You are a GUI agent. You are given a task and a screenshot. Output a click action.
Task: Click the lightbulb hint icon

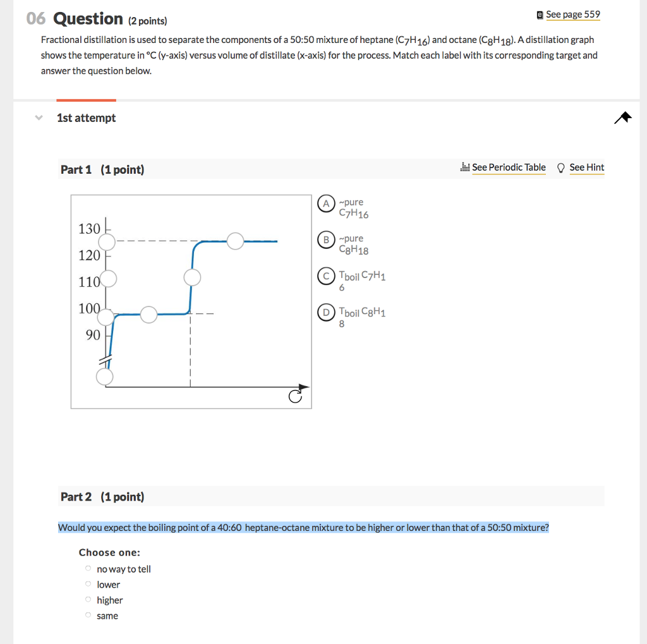pyautogui.click(x=560, y=167)
